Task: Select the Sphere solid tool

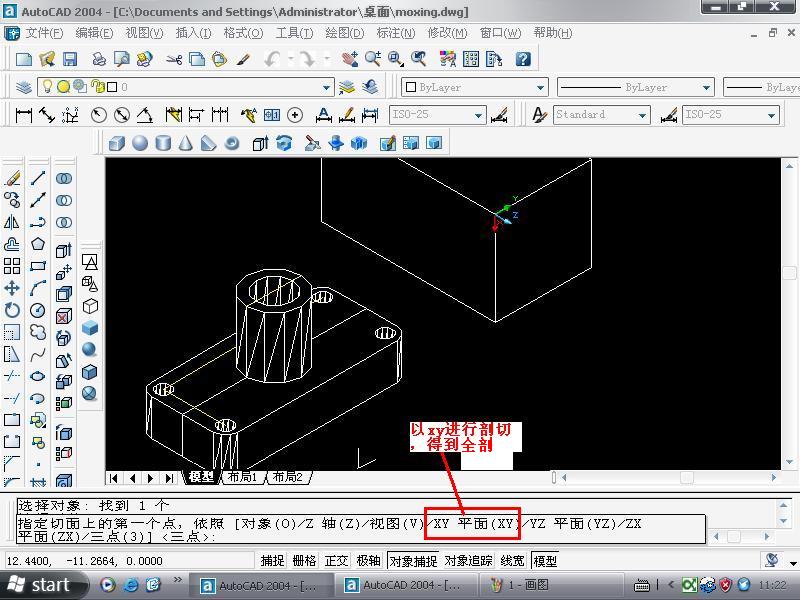Action: (140, 143)
